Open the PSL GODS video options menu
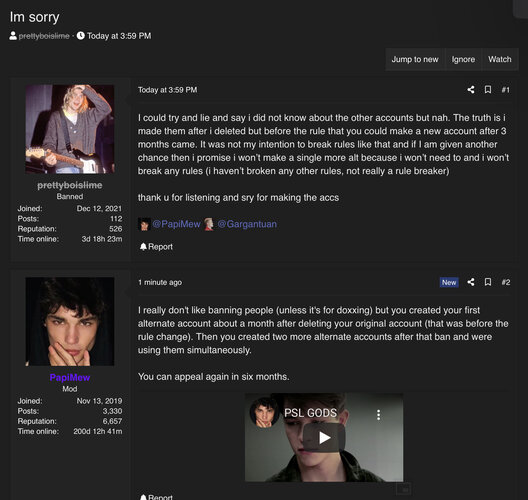 click(378, 415)
